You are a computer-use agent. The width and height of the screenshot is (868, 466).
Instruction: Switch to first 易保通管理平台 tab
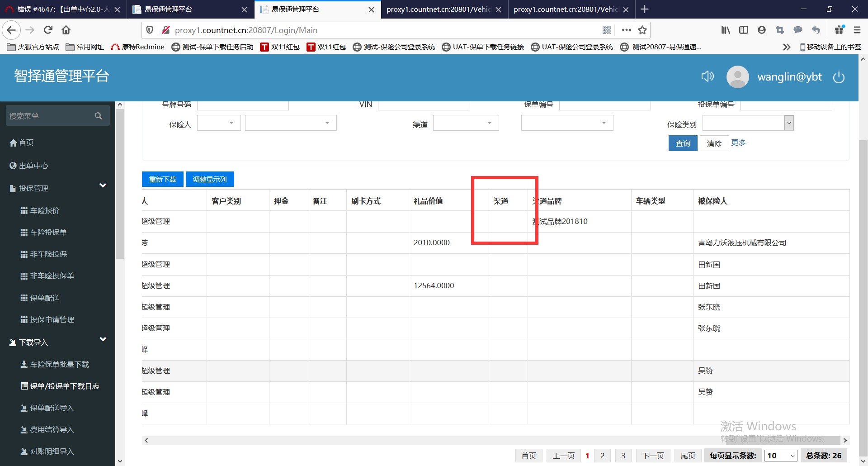[x=190, y=9]
